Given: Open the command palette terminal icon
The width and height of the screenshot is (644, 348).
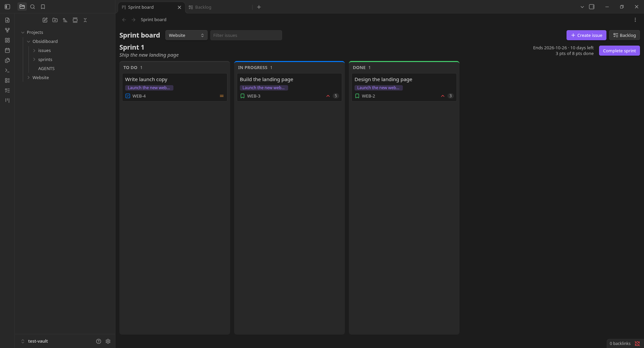Looking at the screenshot, I should pyautogui.click(x=7, y=70).
